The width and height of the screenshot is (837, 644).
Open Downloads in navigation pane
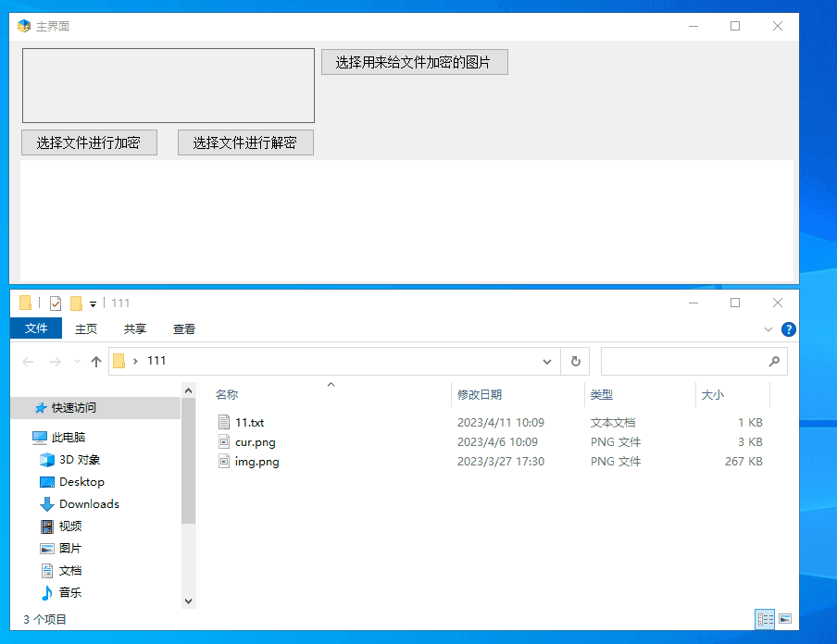[89, 504]
